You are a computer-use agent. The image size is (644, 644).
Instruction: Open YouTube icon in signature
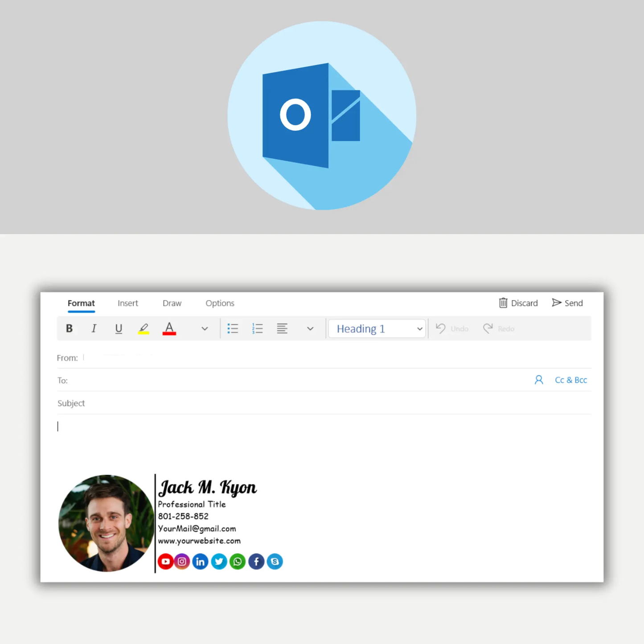pos(165,562)
